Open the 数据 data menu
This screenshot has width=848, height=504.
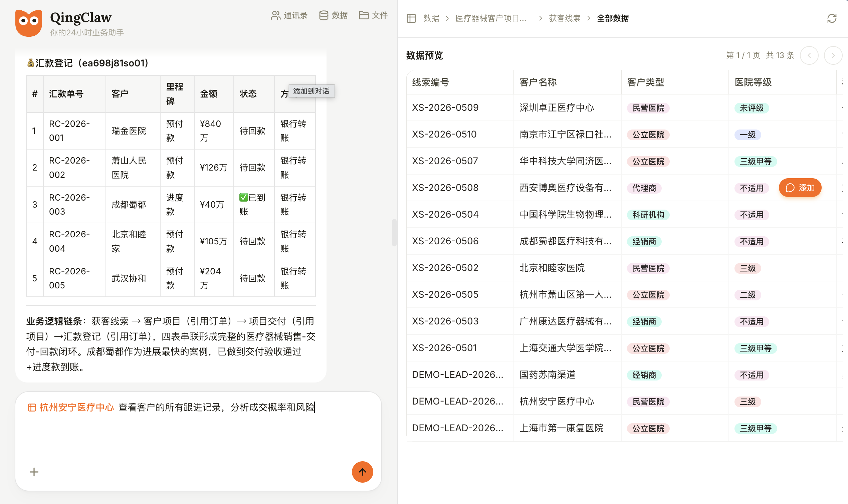pyautogui.click(x=334, y=15)
